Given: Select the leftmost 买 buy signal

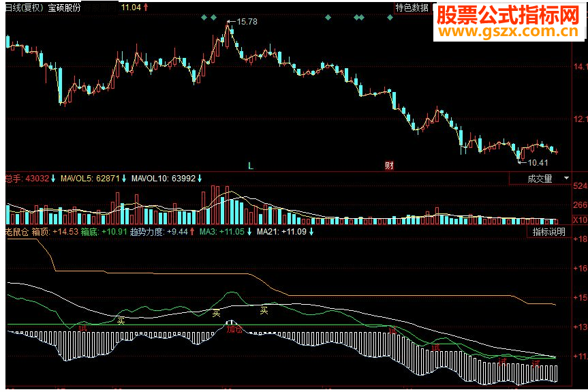Looking at the screenshot, I should point(121,320).
